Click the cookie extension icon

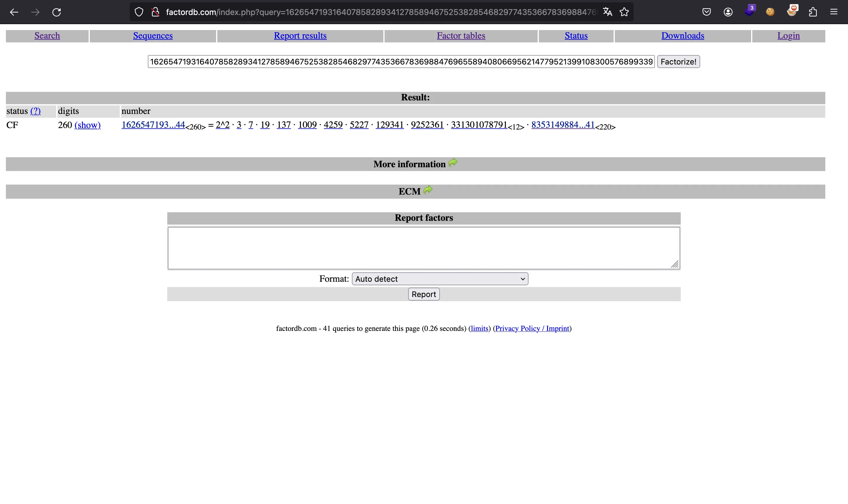pos(770,12)
